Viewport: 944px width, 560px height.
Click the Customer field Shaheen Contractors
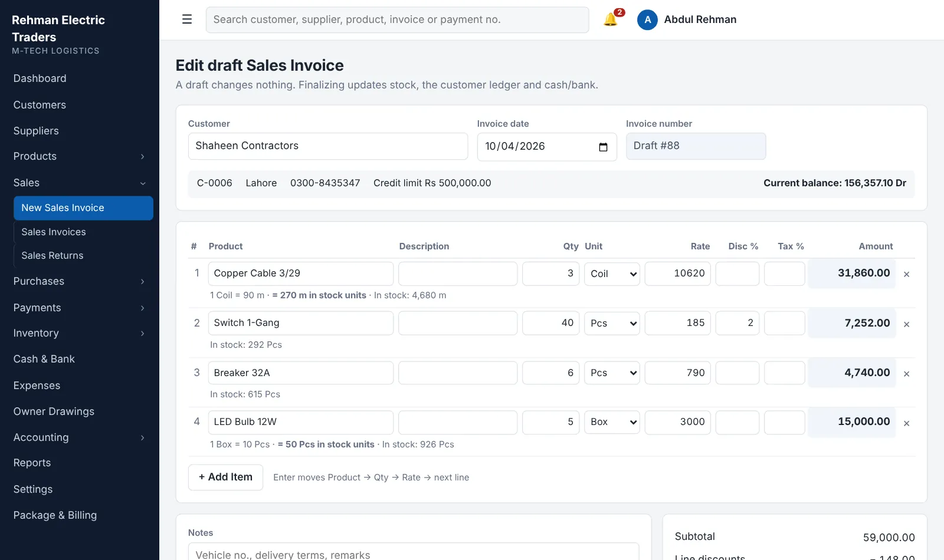(328, 146)
